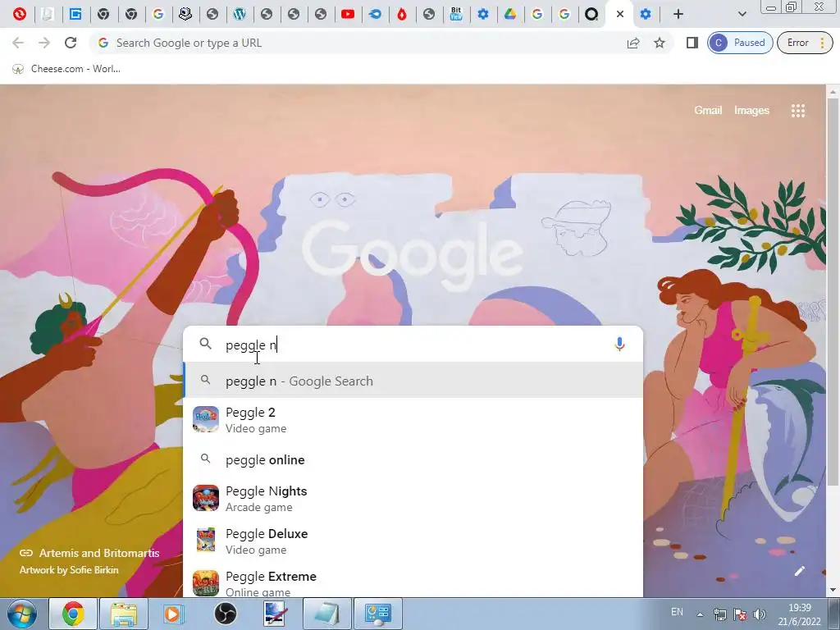840x630 pixels.
Task: Click the Peggle Deluxe box art thumbnail
Action: (x=206, y=541)
